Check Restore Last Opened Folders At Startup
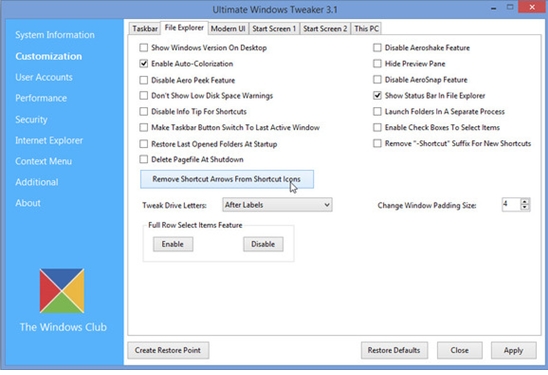Viewport: 548px width, 375px height. (144, 144)
